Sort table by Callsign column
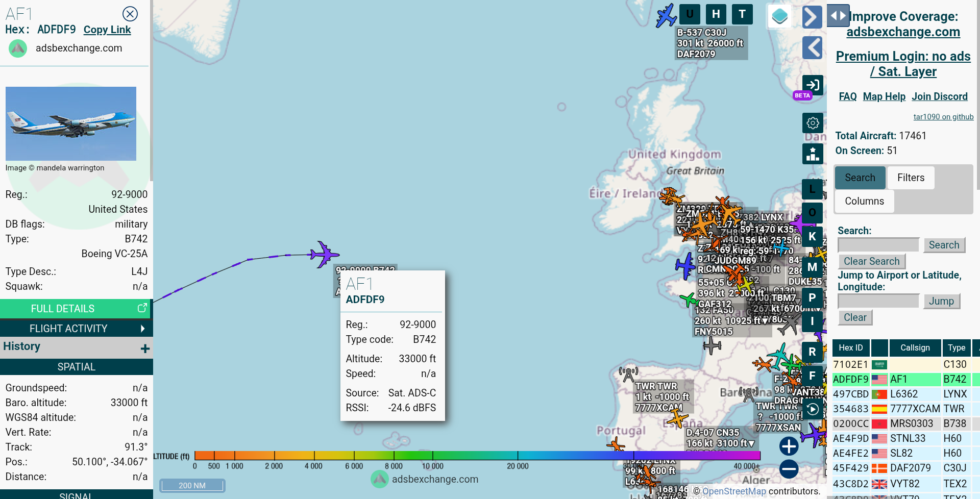This screenshot has height=499, width=980. pos(915,347)
